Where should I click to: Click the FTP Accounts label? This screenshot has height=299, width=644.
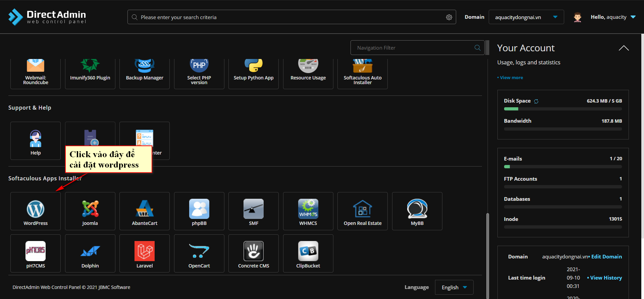point(521,179)
